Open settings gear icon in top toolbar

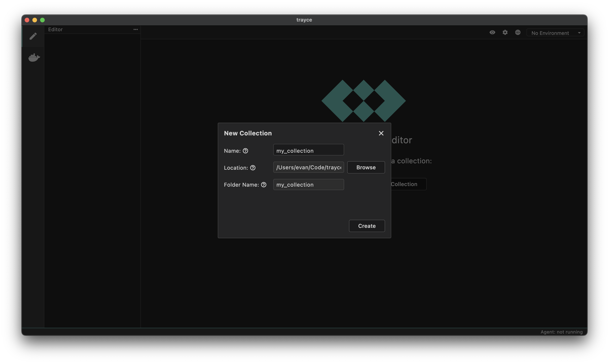[x=505, y=32]
